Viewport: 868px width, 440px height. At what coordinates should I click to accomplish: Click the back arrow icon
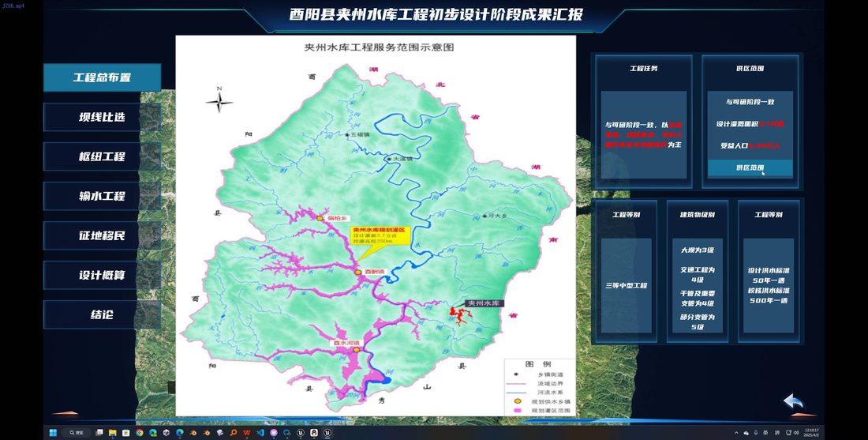(x=793, y=401)
